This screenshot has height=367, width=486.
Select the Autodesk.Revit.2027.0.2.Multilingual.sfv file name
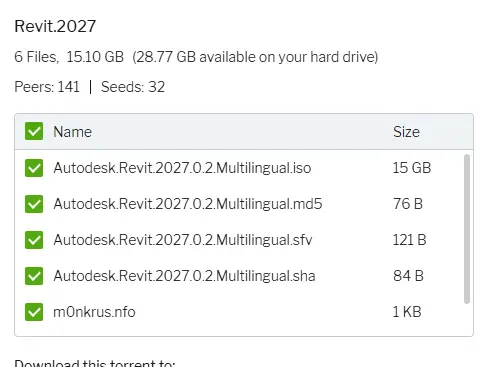click(183, 240)
